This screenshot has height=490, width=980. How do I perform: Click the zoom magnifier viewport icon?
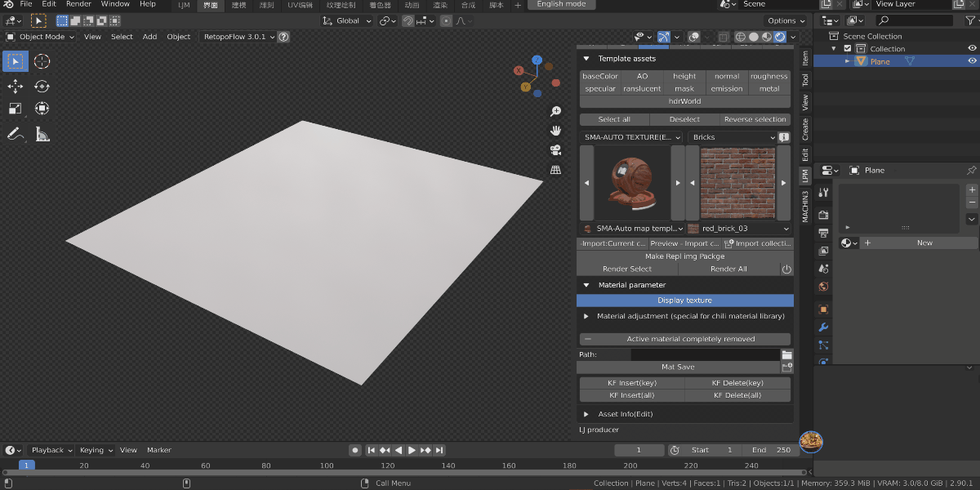(556, 111)
